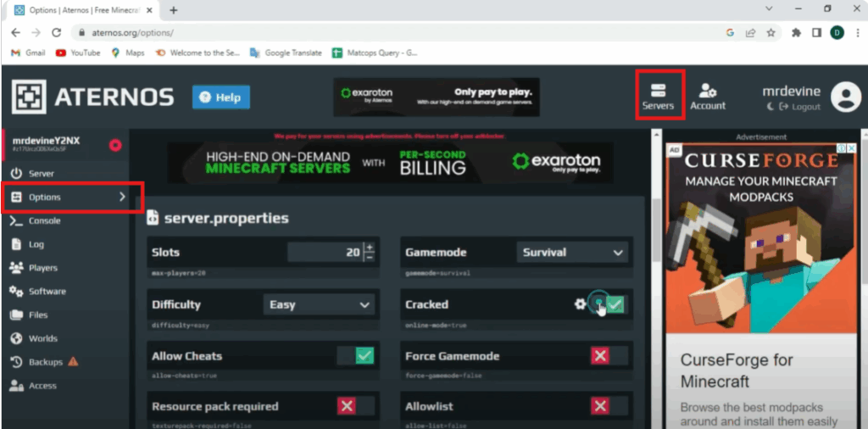Toggle the Force Gamemode switch
This screenshot has height=429, width=868.
609,355
